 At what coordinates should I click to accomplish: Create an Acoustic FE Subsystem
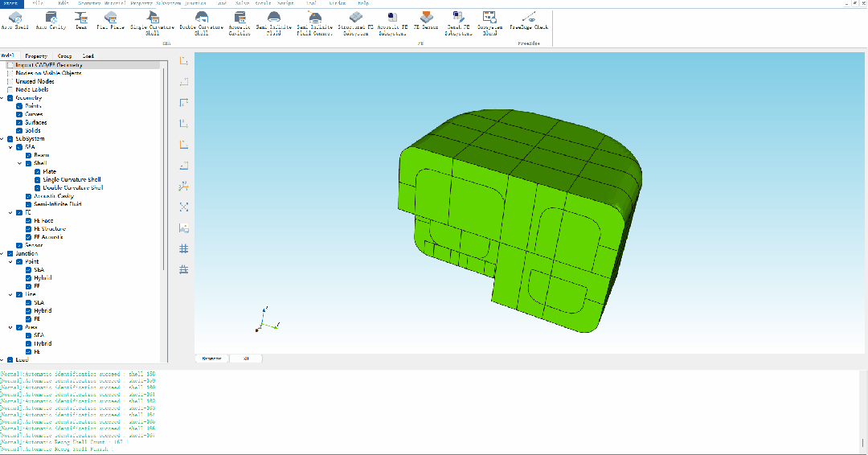(392, 24)
